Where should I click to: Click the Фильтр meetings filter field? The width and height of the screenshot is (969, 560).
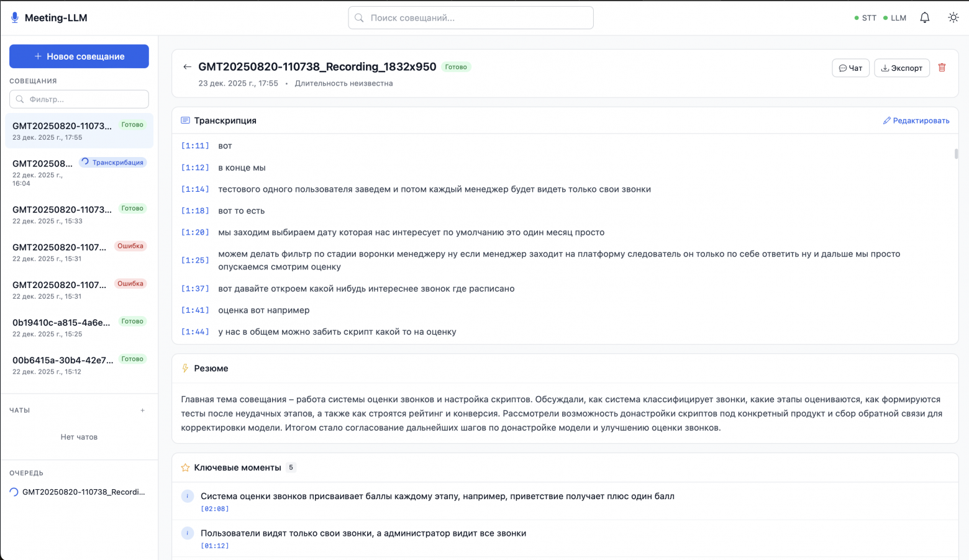(79, 99)
